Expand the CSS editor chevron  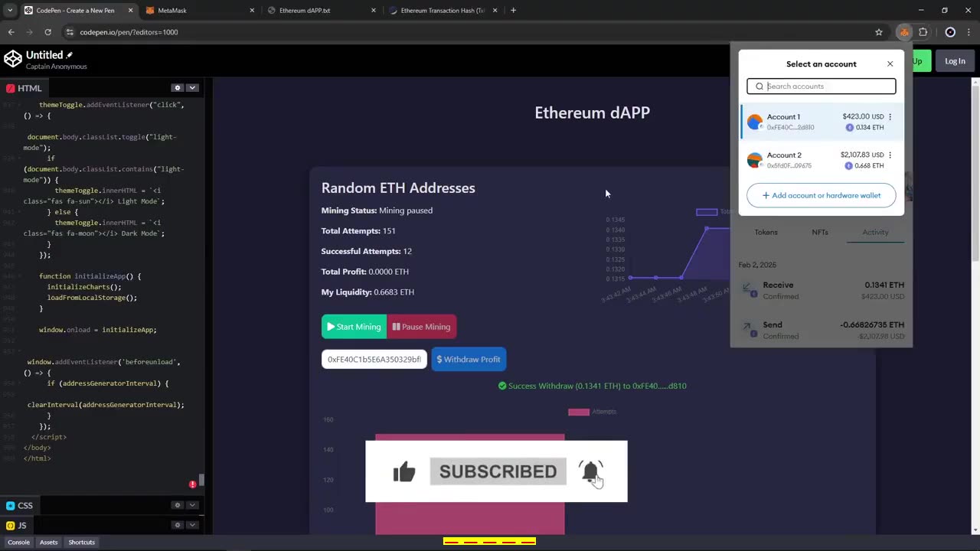click(x=193, y=505)
